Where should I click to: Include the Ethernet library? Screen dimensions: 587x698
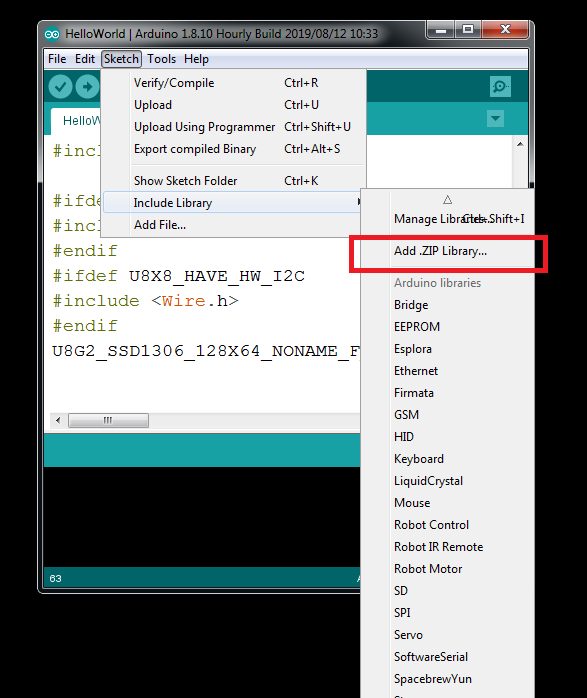pos(448,371)
